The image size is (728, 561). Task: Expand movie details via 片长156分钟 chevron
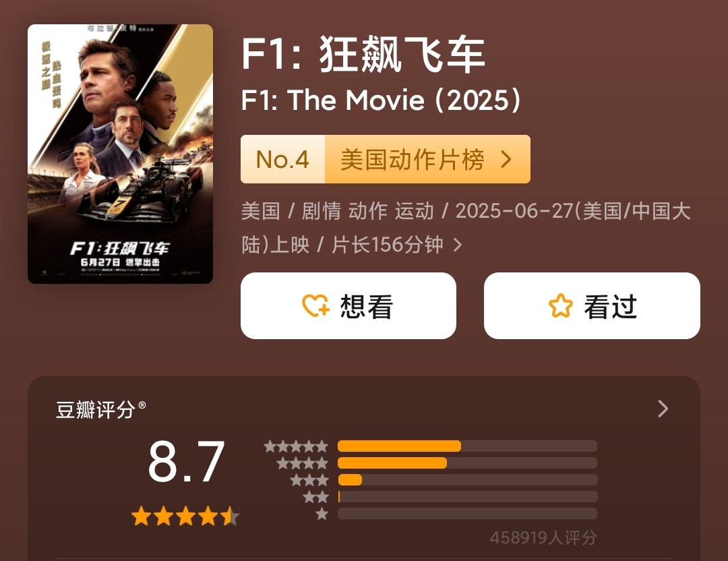coord(458,245)
